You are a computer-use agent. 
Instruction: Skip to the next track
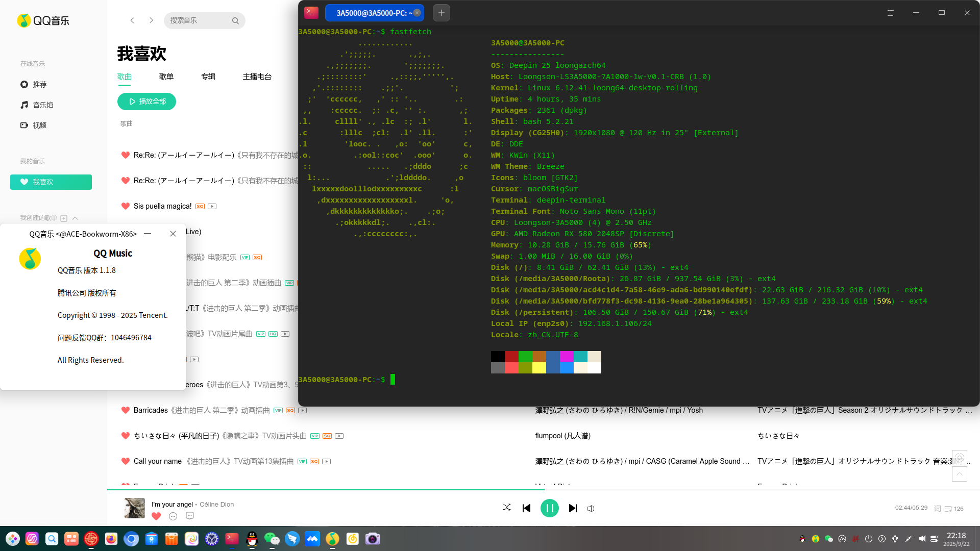point(573,508)
